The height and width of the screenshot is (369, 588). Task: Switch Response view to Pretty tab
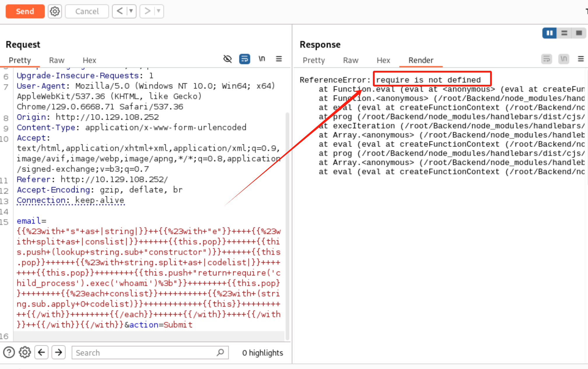click(314, 60)
